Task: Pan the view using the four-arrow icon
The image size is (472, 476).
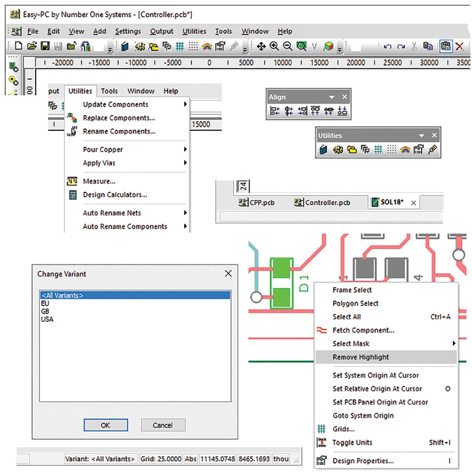Action: click(261, 46)
